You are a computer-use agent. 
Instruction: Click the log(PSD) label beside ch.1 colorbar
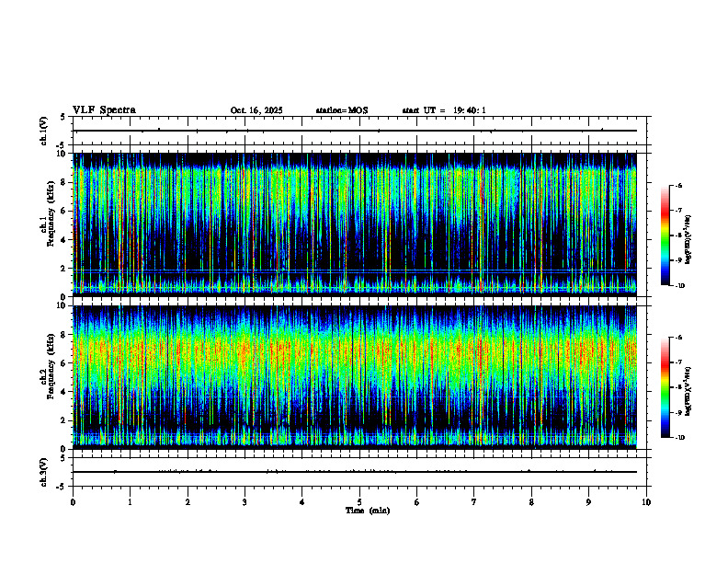[x=688, y=240]
